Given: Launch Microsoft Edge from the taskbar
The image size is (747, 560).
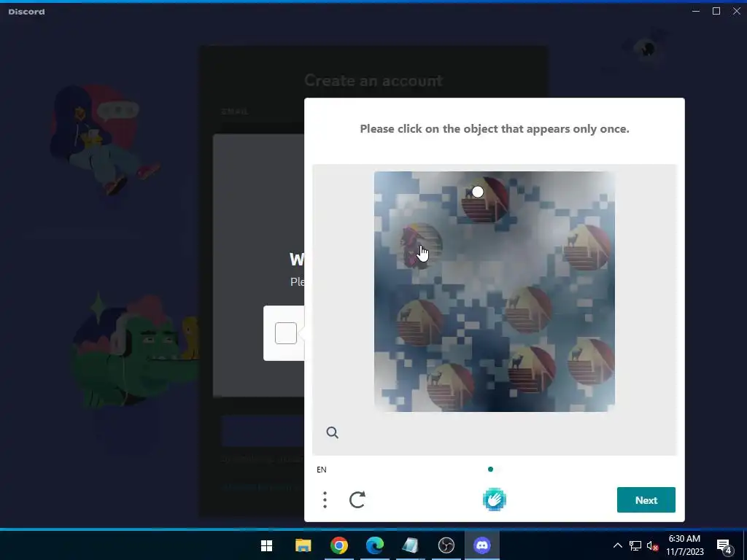Looking at the screenshot, I should pos(375,545).
